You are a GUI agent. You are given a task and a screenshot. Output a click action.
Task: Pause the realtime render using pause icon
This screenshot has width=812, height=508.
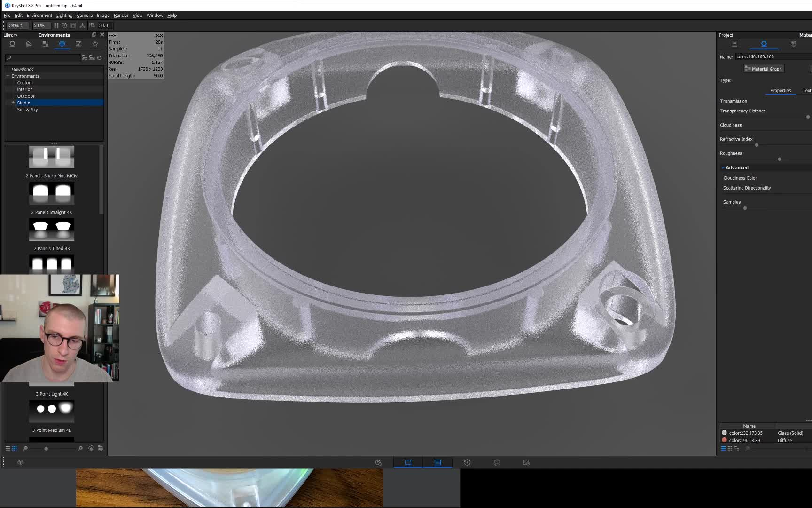[56, 25]
